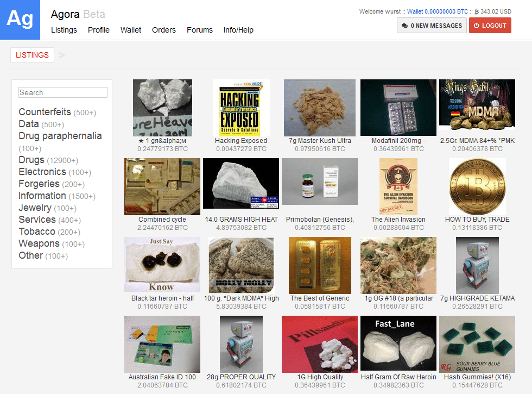
Task: Click the robot thumbnail above '7g HIGHGRADE KETAMA'
Action: point(477,265)
